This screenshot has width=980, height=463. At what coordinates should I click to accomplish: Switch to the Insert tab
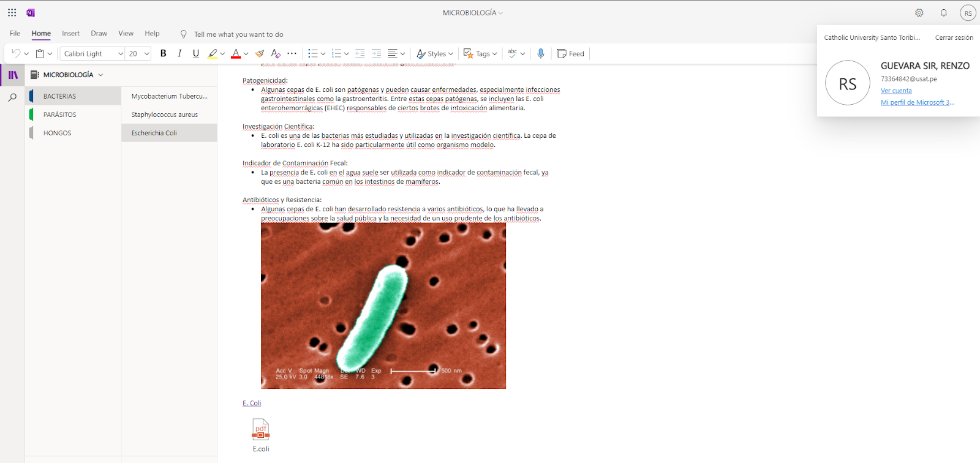[x=70, y=34]
